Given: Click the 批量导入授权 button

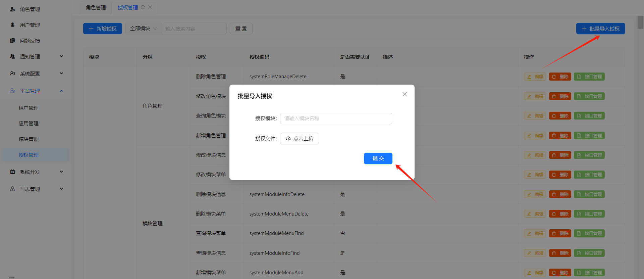Looking at the screenshot, I should pyautogui.click(x=600, y=29).
